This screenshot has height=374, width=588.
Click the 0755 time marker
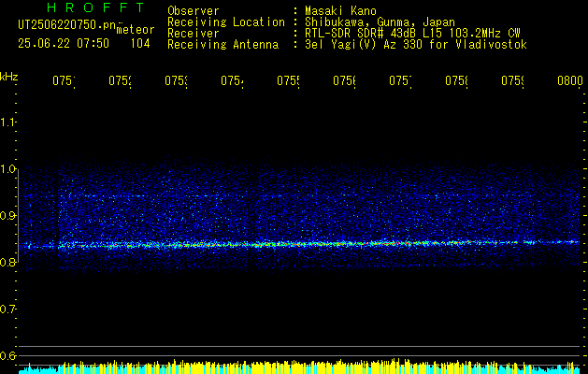click(x=288, y=81)
